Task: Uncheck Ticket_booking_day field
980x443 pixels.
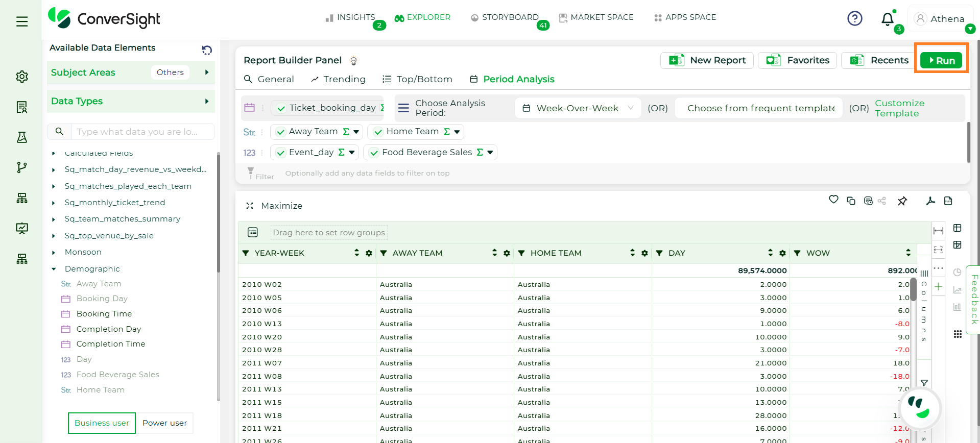Action: pyautogui.click(x=281, y=108)
